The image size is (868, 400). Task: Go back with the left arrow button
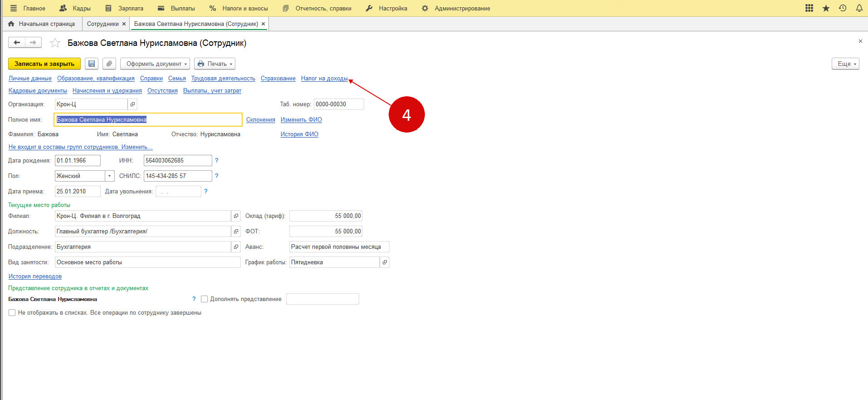click(17, 43)
